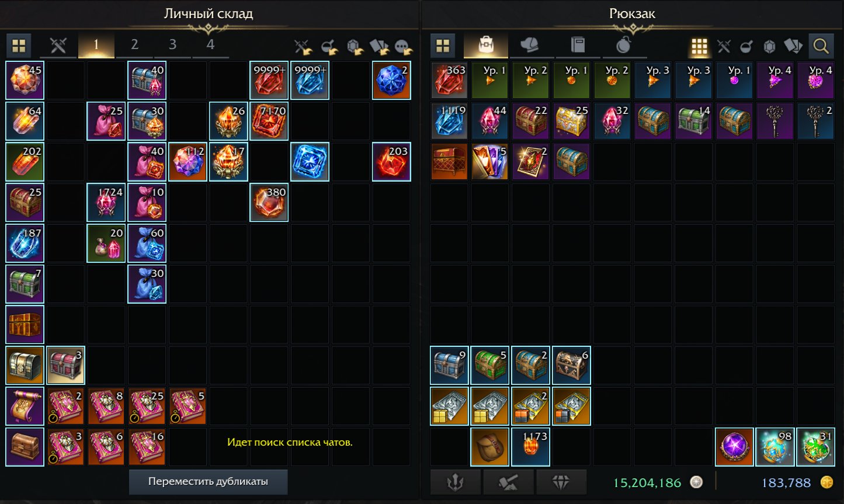The width and height of the screenshot is (844, 504).
Task: Toggle the crossed swords filter in backpack
Action: click(x=724, y=46)
